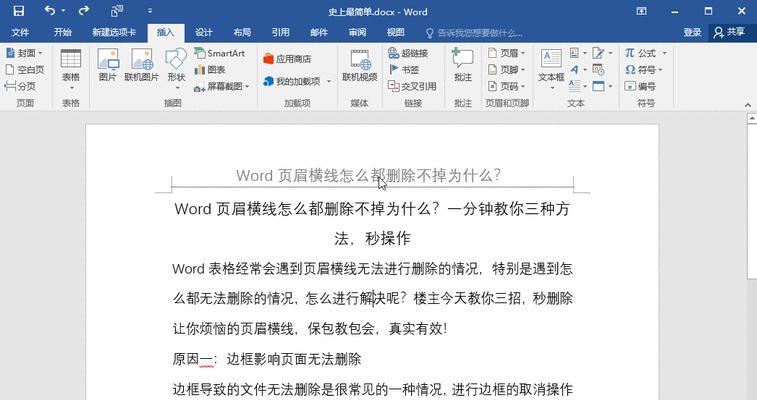Open the ribbon display options icon
757x400 pixels.
click(641, 11)
